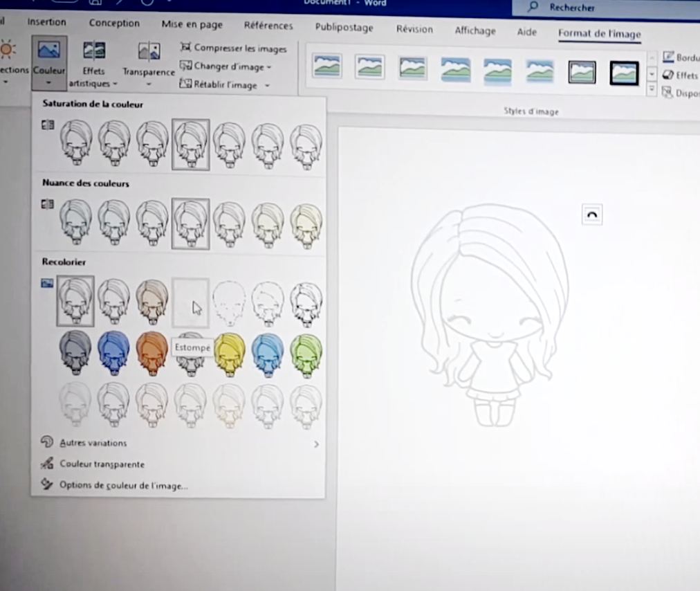Expand the Autres variations submenu
Screen dimensions: 700x591
pos(316,444)
